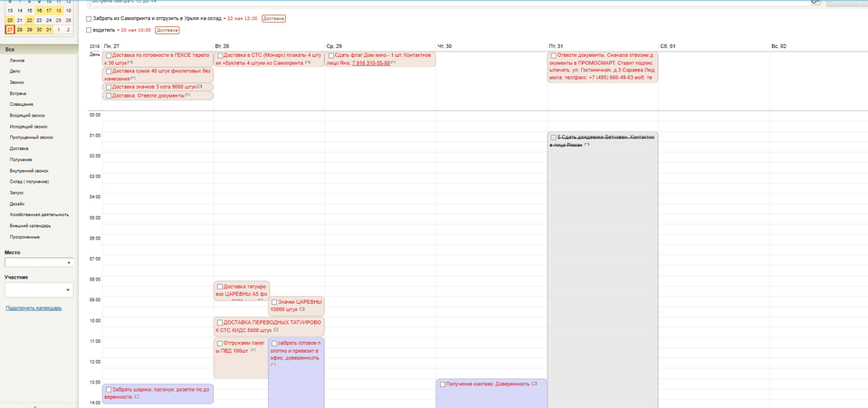Viewport: 868px width, 408px height.
Task: Mark 'Сдать флаг Дом.кино' event as done
Action: 331,56
